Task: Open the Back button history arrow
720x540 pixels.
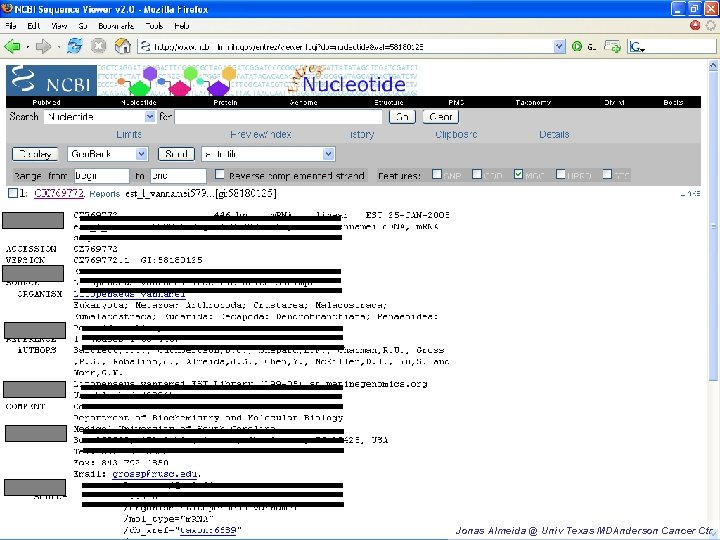Action: (28, 47)
